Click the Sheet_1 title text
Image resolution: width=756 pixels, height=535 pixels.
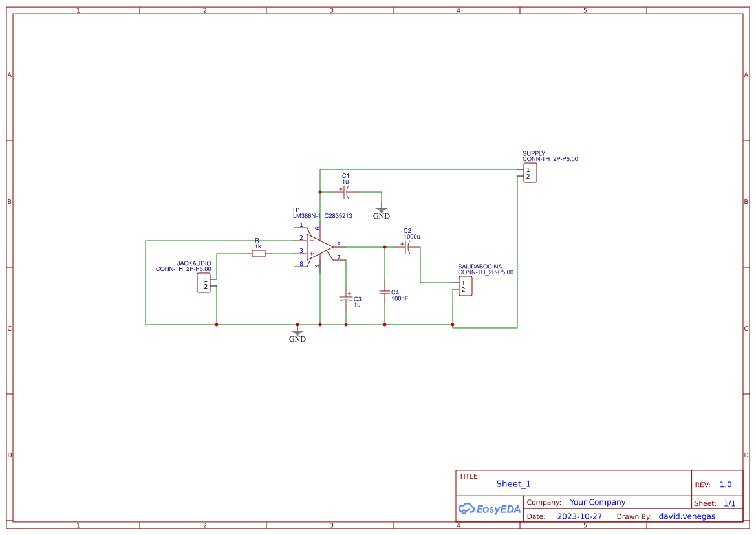pyautogui.click(x=513, y=484)
